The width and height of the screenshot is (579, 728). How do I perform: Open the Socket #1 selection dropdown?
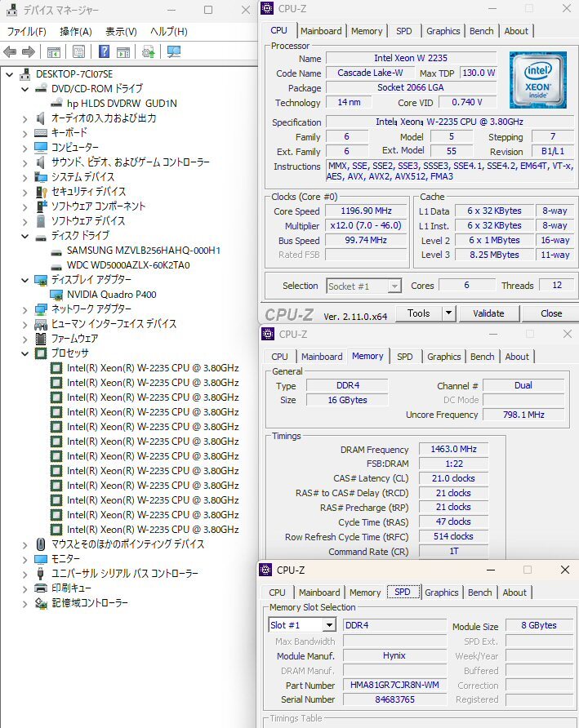[394, 286]
